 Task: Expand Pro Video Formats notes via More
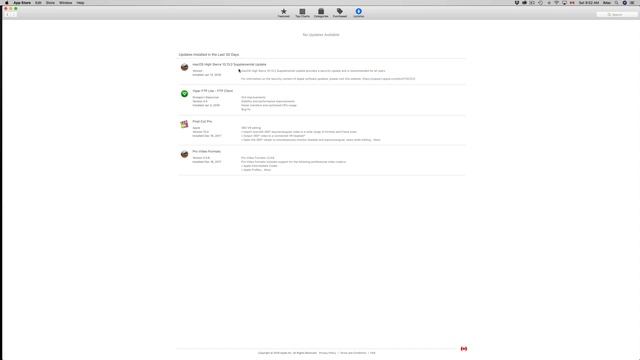[267, 170]
